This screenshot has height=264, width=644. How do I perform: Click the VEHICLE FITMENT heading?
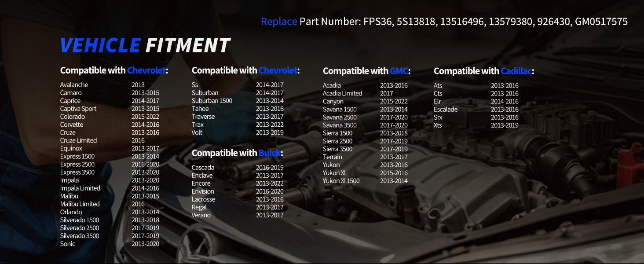coord(145,45)
